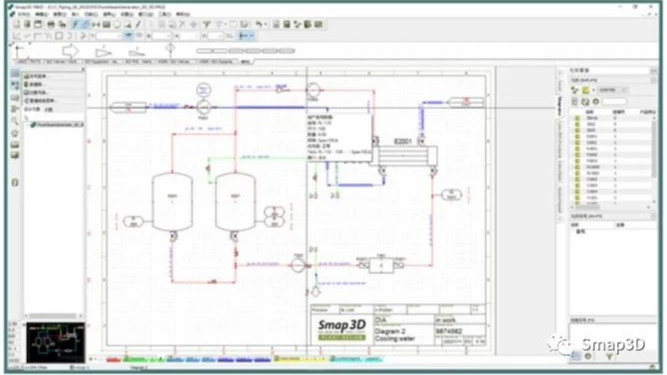
Task: Click the magnifier icon in left sidebar
Action: click(x=15, y=121)
